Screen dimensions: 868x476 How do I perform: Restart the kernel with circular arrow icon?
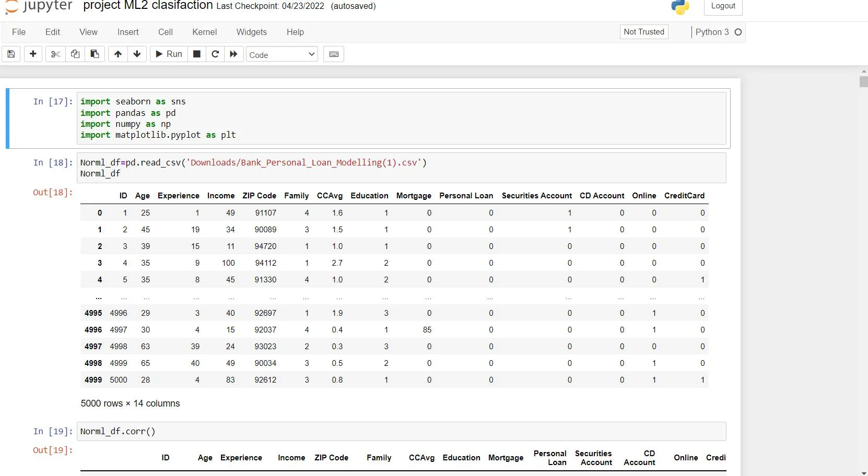click(x=215, y=54)
